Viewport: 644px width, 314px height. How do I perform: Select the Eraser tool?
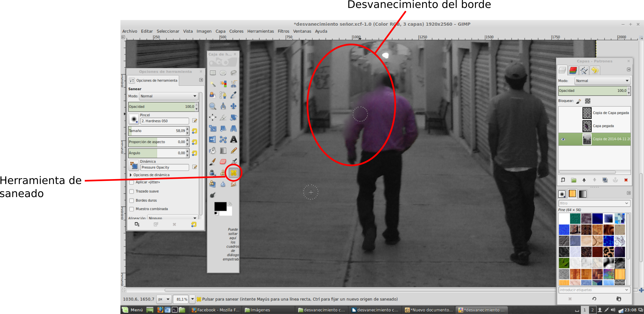[x=223, y=162]
